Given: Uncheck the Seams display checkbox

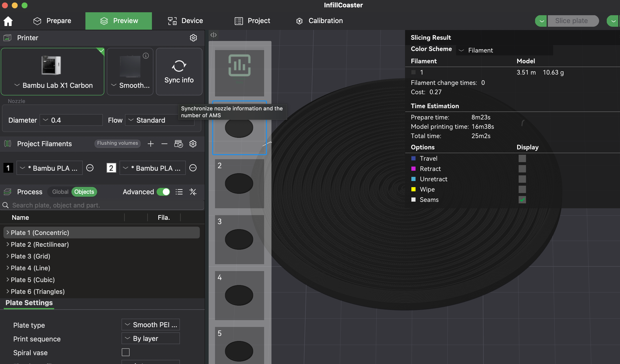Looking at the screenshot, I should pyautogui.click(x=522, y=200).
